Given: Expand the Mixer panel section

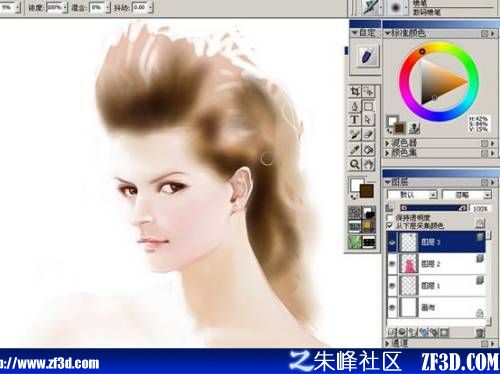Looking at the screenshot, I should coord(387,143).
